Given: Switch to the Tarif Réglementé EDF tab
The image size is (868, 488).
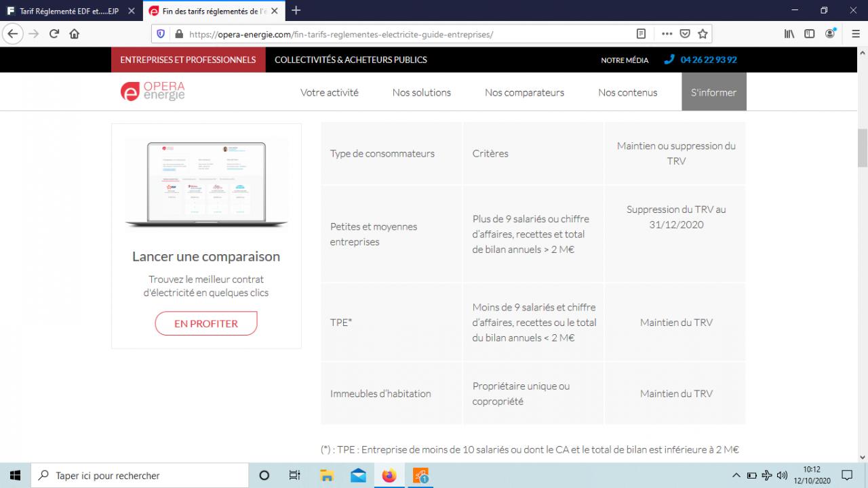Looking at the screenshot, I should (70, 11).
